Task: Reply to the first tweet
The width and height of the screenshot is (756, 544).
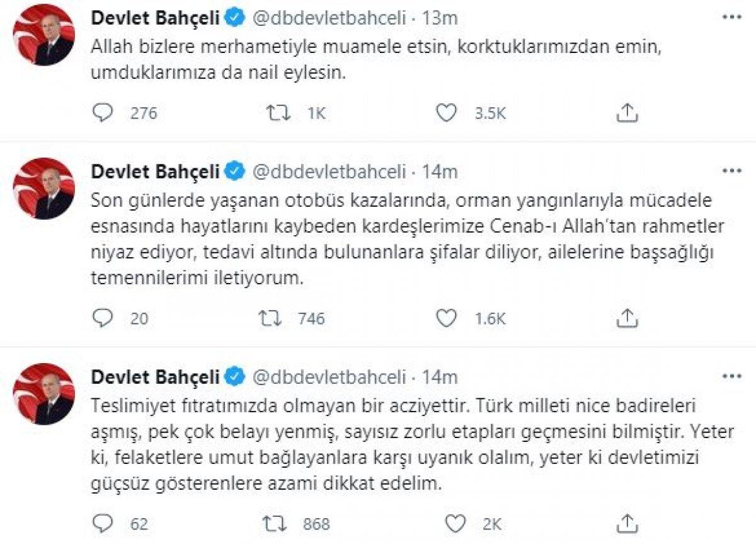Action: pyautogui.click(x=103, y=113)
